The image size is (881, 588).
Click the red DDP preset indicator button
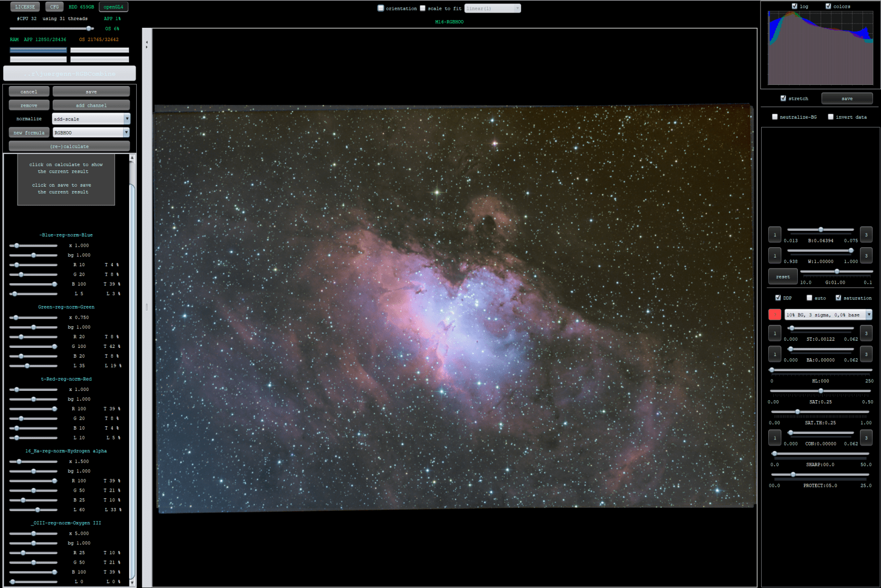(x=775, y=315)
